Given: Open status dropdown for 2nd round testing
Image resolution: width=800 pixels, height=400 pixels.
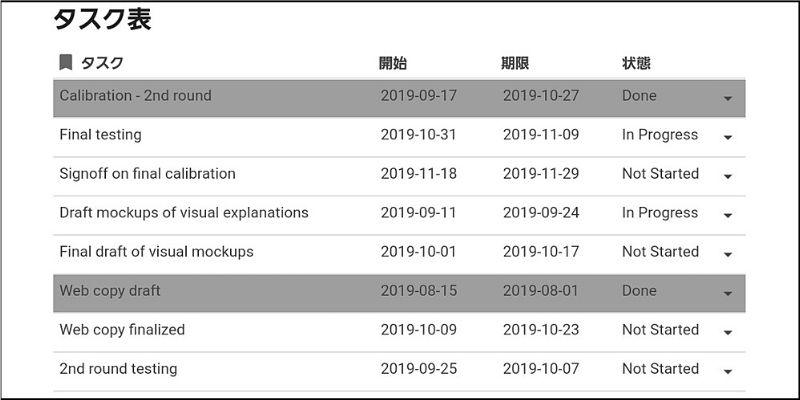Looking at the screenshot, I should pyautogui.click(x=728, y=371).
